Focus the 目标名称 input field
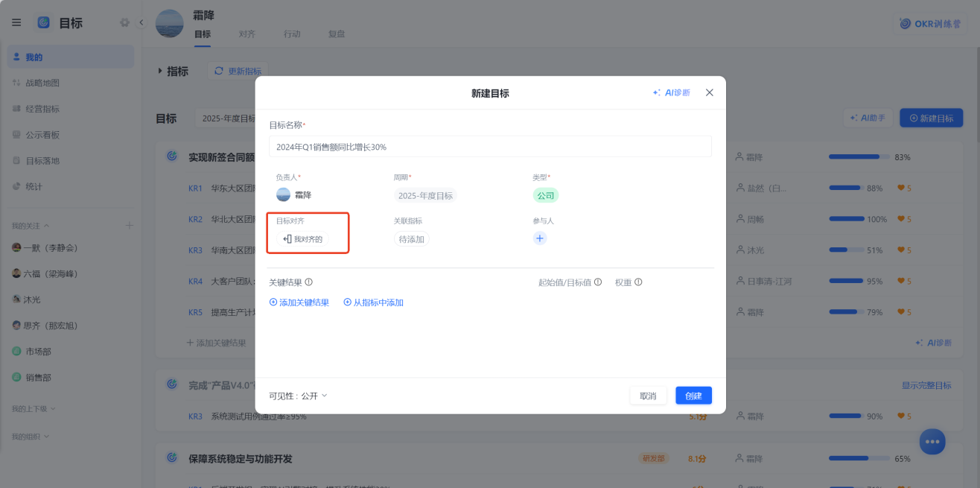Image resolution: width=980 pixels, height=488 pixels. (x=490, y=147)
